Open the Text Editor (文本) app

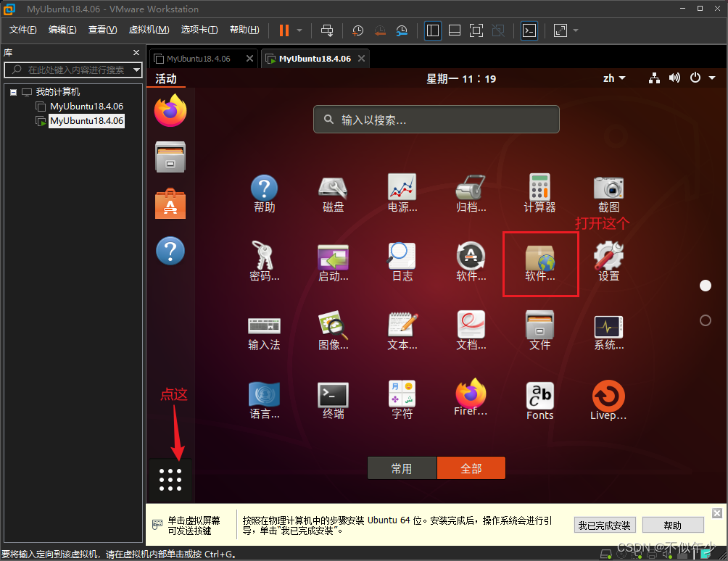(402, 331)
